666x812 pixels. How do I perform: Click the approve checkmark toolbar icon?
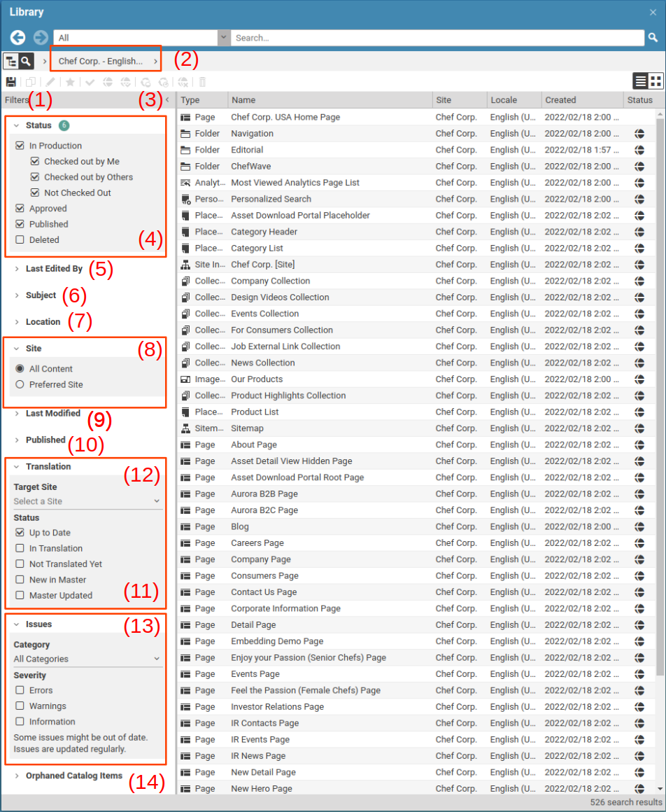click(90, 82)
